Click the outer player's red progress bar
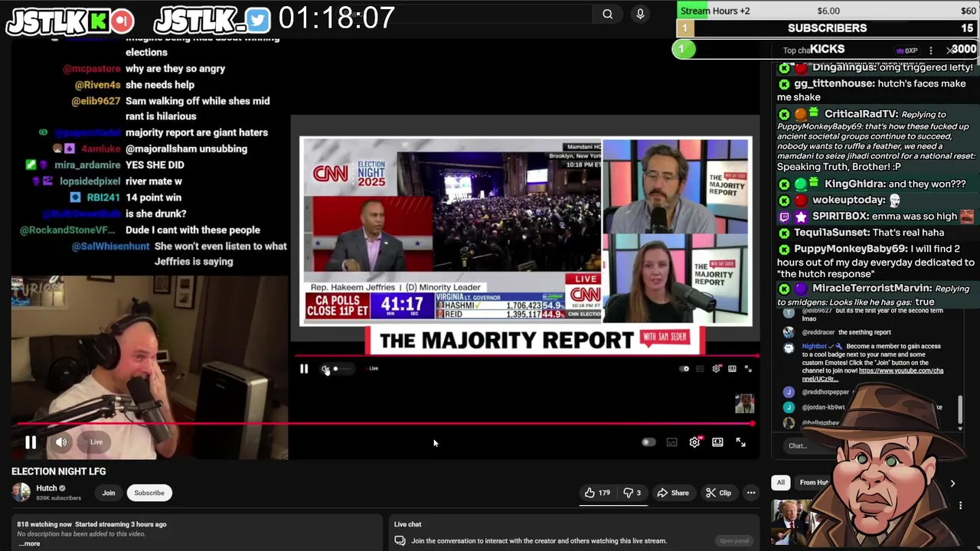Screen dimensions: 980x551 point(383,423)
